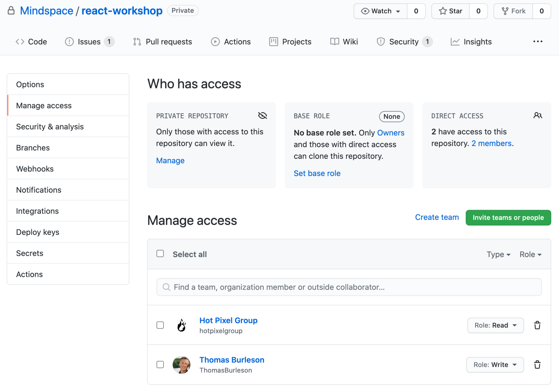Click the Hot Pixel Group flame avatar

pyautogui.click(x=182, y=325)
